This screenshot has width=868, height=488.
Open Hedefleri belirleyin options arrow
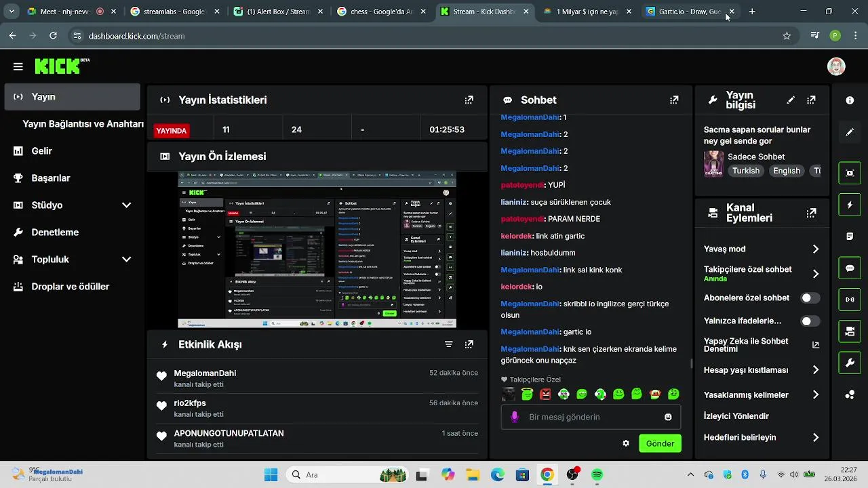tap(816, 438)
